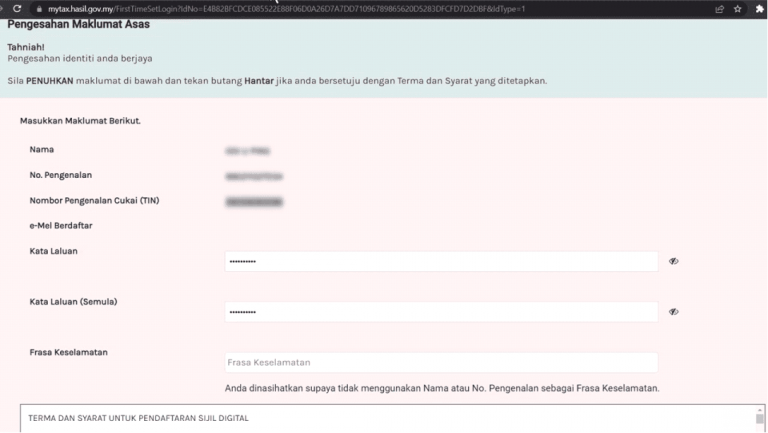Open the browser extensions puzzle icon
Screen dimensions: 768x433
tap(758, 8)
